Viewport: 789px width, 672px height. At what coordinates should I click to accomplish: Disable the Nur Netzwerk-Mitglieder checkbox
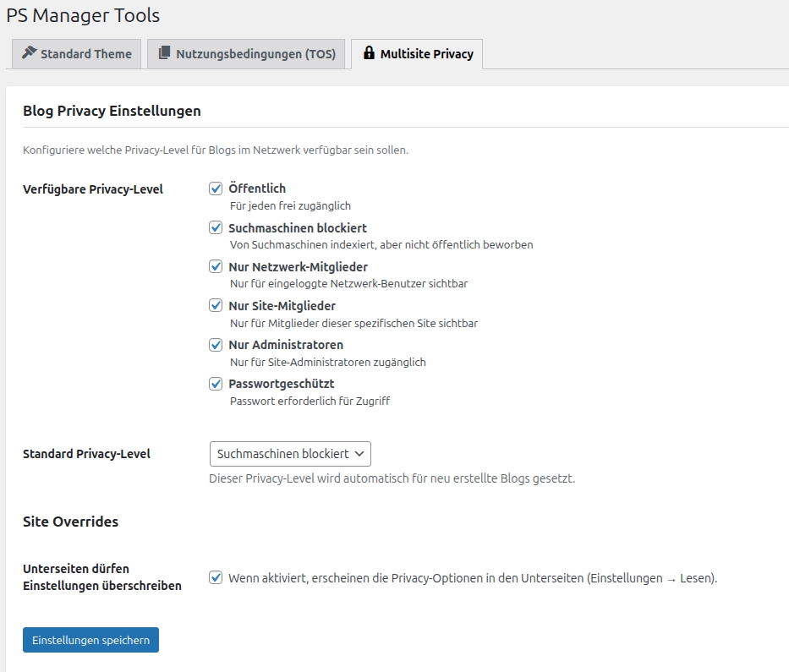point(216,266)
